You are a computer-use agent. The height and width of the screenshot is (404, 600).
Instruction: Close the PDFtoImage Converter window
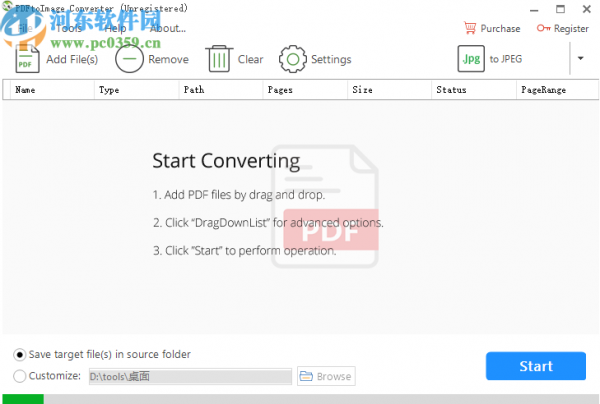point(587,9)
